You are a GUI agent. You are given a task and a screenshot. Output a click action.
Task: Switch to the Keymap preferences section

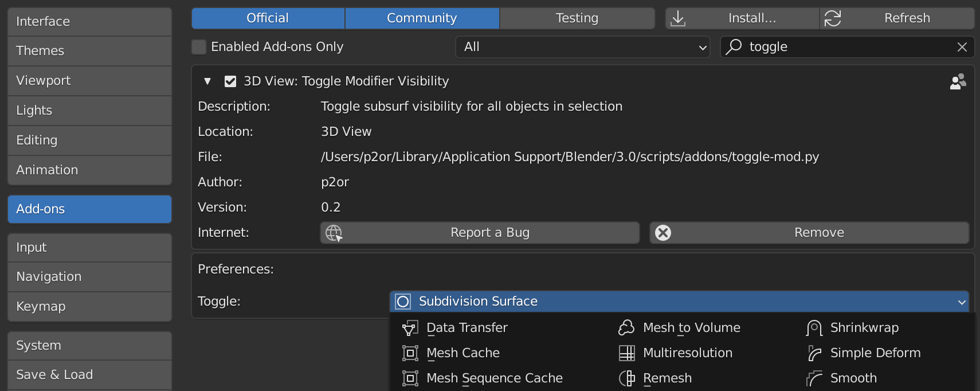pyautogui.click(x=89, y=307)
